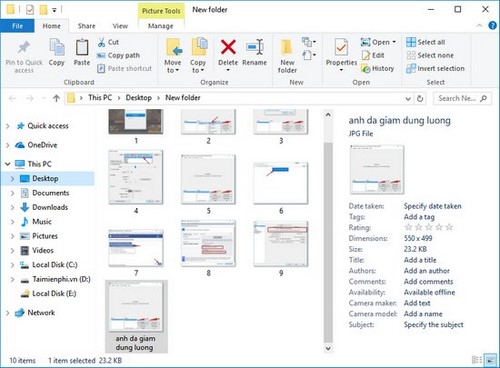Select the Home ribbon tab
This screenshot has height=368, width=500.
pos(52,26)
